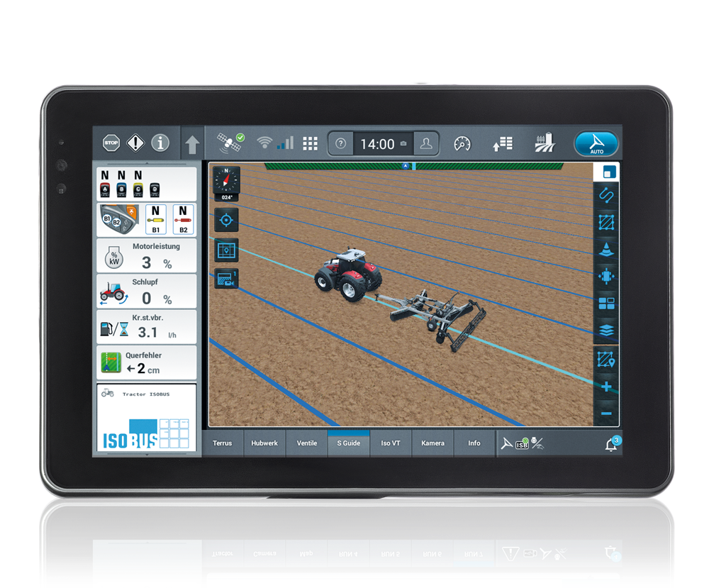Viewport: 709px width, 588px height.
Task: Open the app grid launcher icon
Action: [310, 143]
